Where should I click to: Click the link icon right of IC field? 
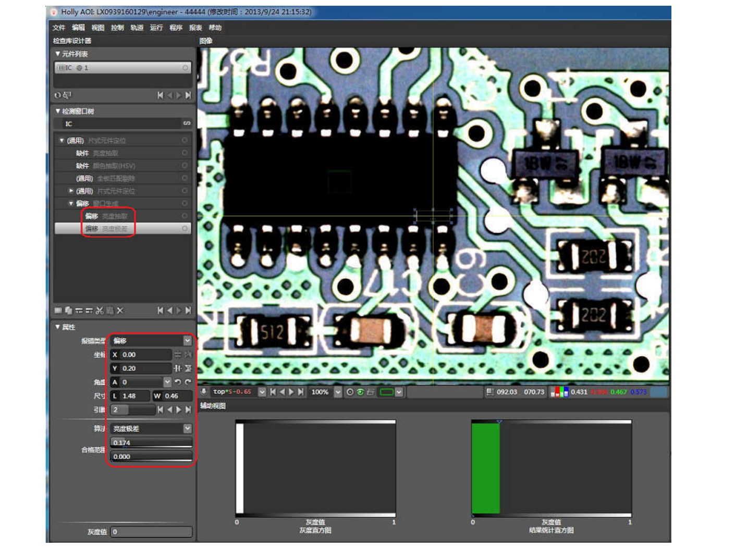(187, 123)
